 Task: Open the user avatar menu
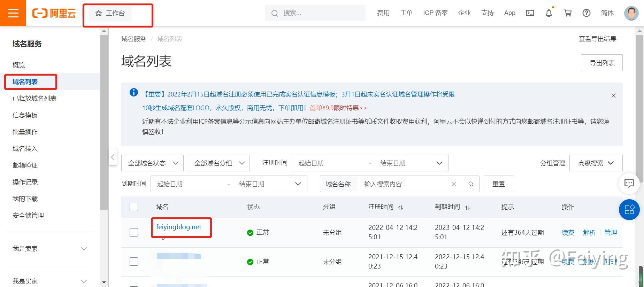click(x=631, y=13)
